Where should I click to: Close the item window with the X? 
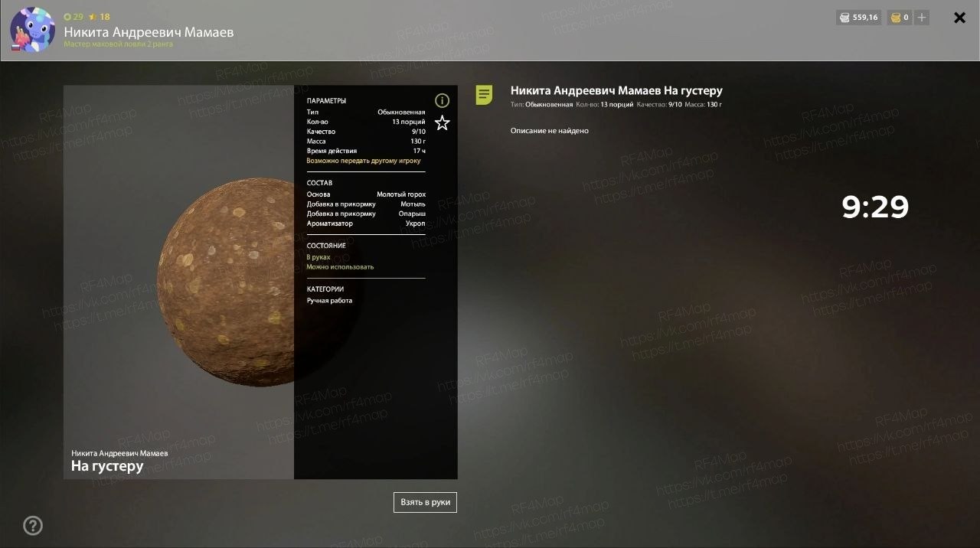[959, 18]
